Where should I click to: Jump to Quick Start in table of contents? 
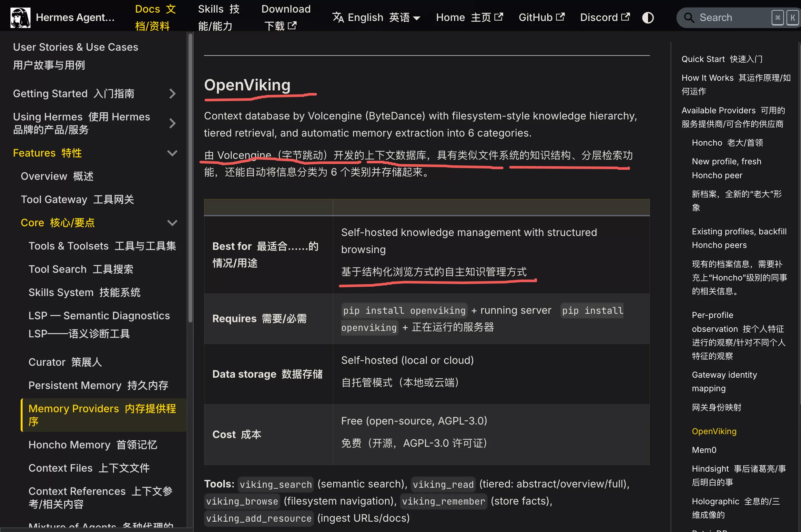(722, 59)
